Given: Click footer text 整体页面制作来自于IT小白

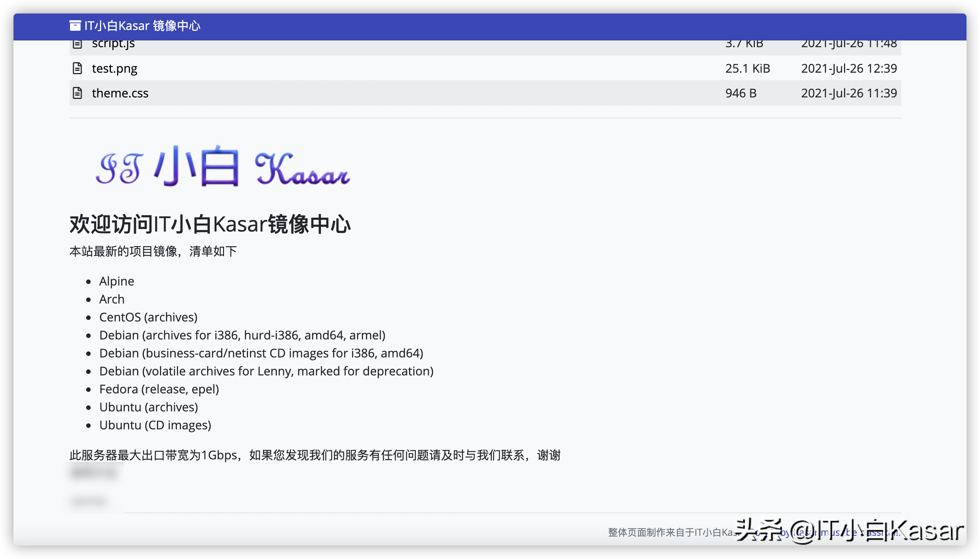Looking at the screenshot, I should pyautogui.click(x=673, y=532).
